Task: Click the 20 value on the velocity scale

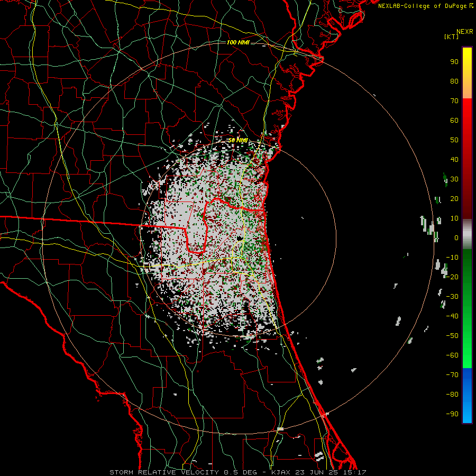Action: tap(454, 199)
